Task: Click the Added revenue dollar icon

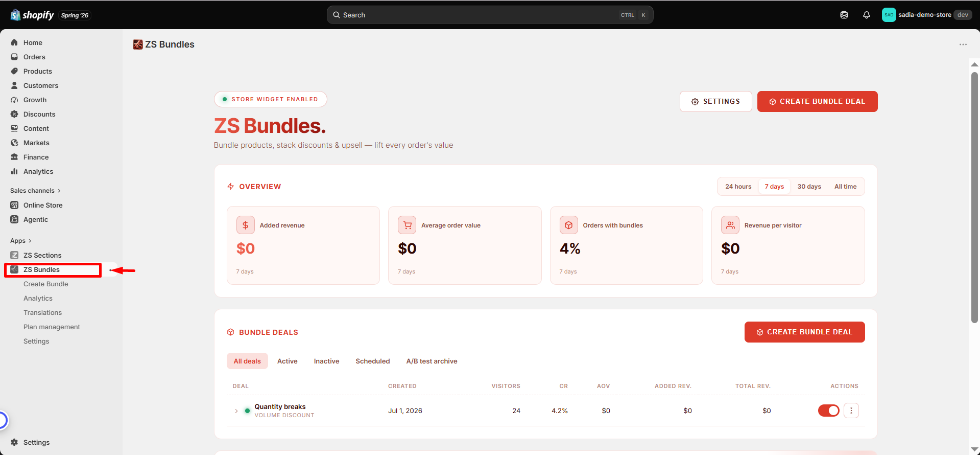Action: 246,225
